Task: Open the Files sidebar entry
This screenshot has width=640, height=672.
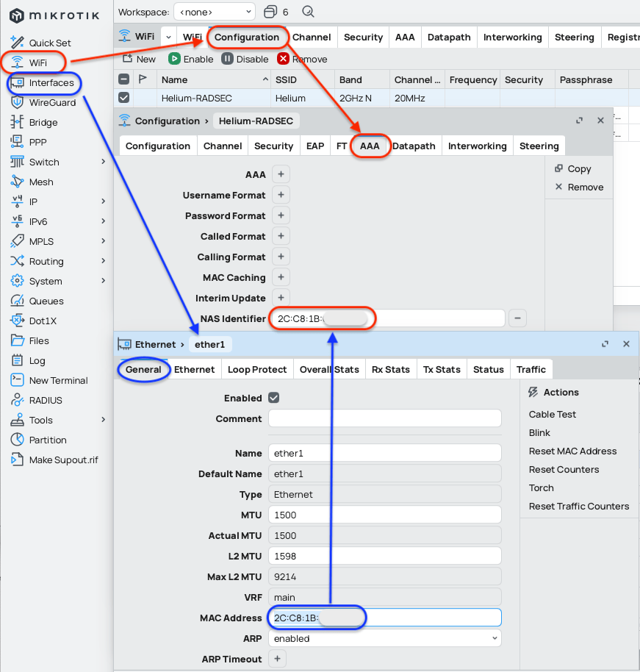Action: tap(39, 341)
